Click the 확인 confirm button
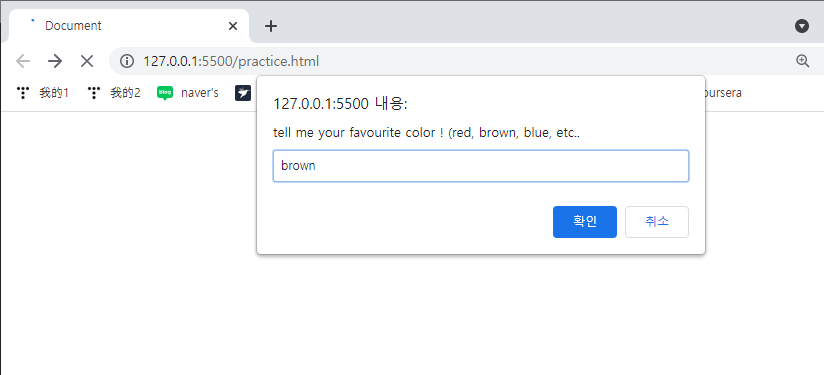824x375 pixels. (584, 222)
